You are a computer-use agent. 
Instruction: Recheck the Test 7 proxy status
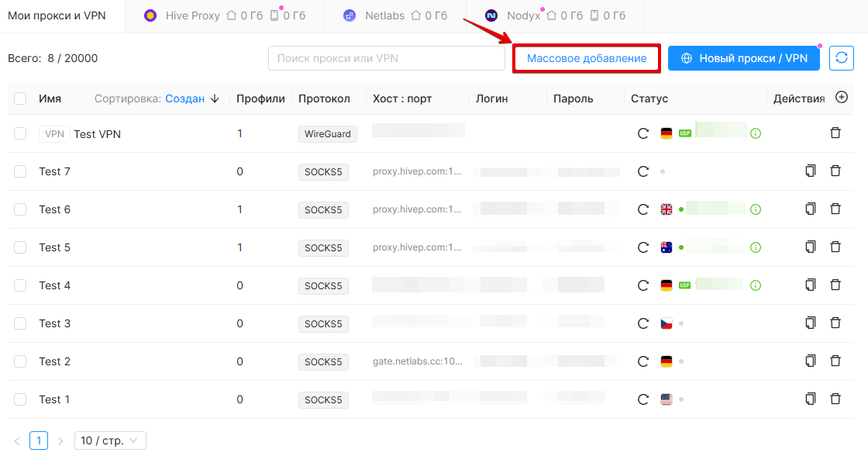(x=642, y=171)
